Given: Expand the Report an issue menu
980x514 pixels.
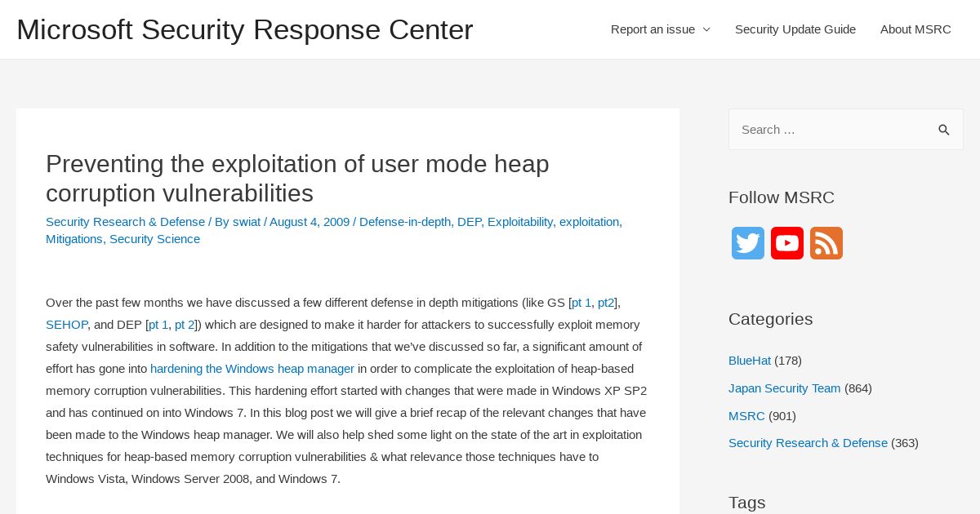Looking at the screenshot, I should 660,29.
